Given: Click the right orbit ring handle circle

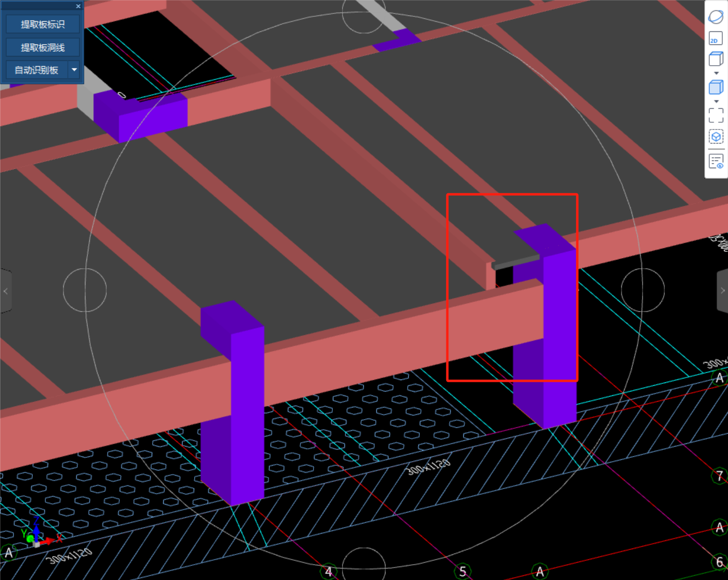Looking at the screenshot, I should point(642,290).
